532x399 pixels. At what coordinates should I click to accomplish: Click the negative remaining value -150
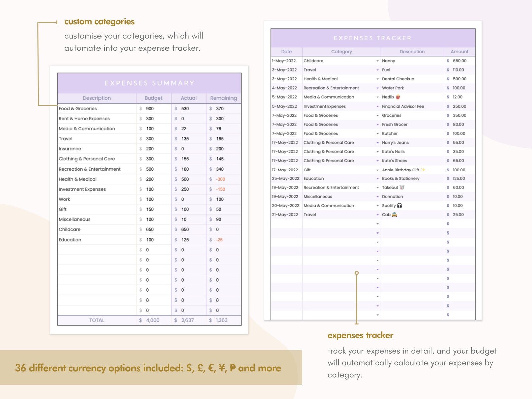(220, 189)
